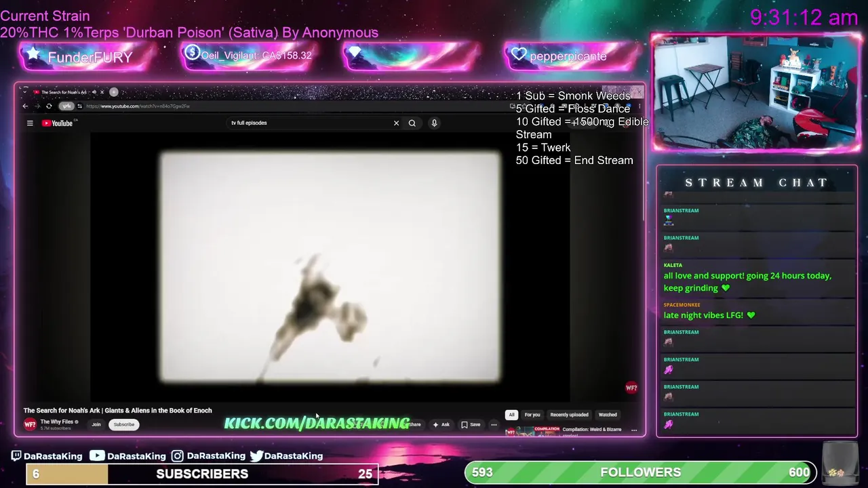
Task: Open The Why Files channel avatar
Action: pyautogui.click(x=30, y=424)
